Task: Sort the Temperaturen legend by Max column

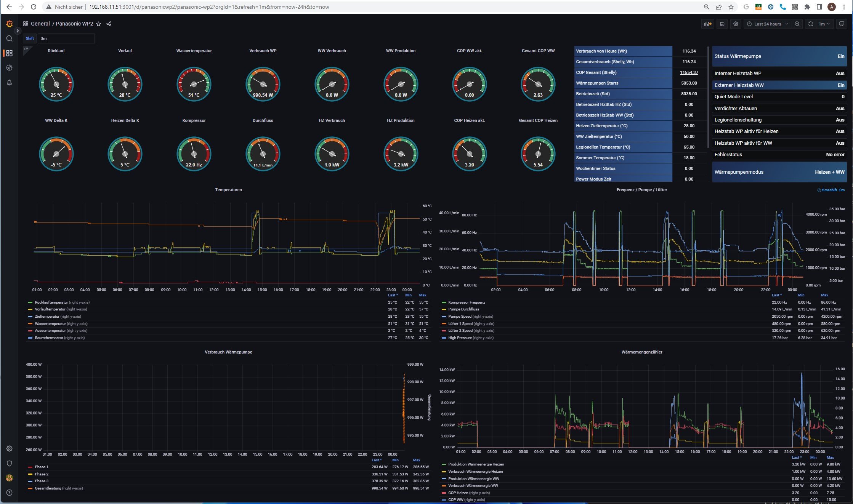Action: (x=422, y=295)
